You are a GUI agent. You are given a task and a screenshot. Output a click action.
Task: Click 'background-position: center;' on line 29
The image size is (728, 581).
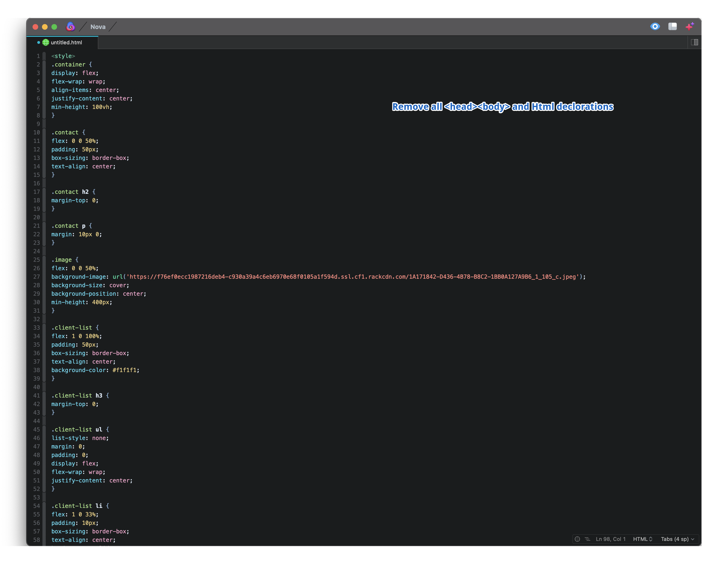click(99, 294)
